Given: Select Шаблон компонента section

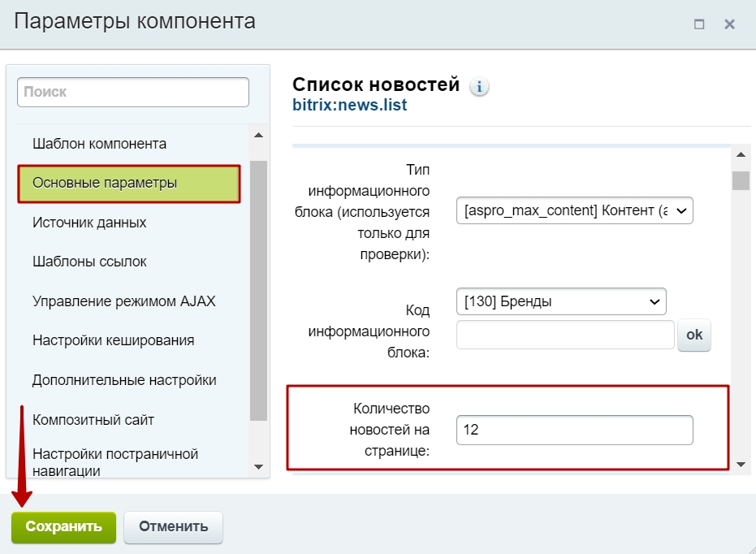Looking at the screenshot, I should [x=99, y=144].
